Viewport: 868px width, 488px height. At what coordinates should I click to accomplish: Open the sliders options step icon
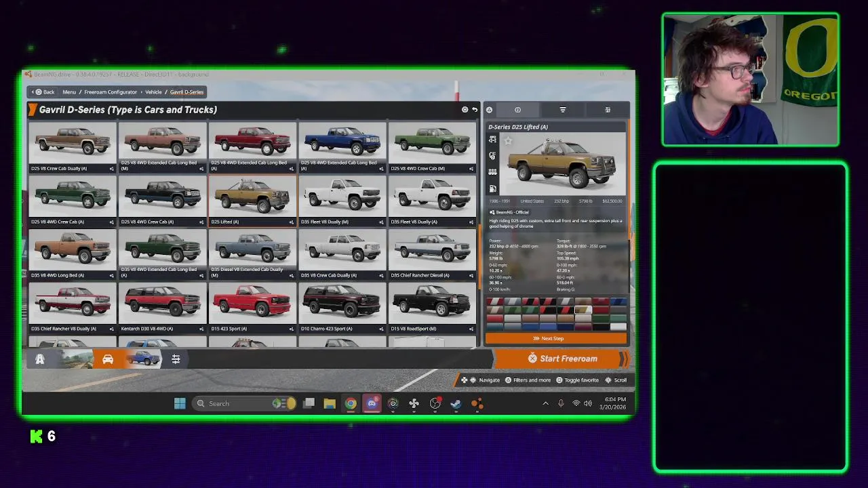coord(176,359)
